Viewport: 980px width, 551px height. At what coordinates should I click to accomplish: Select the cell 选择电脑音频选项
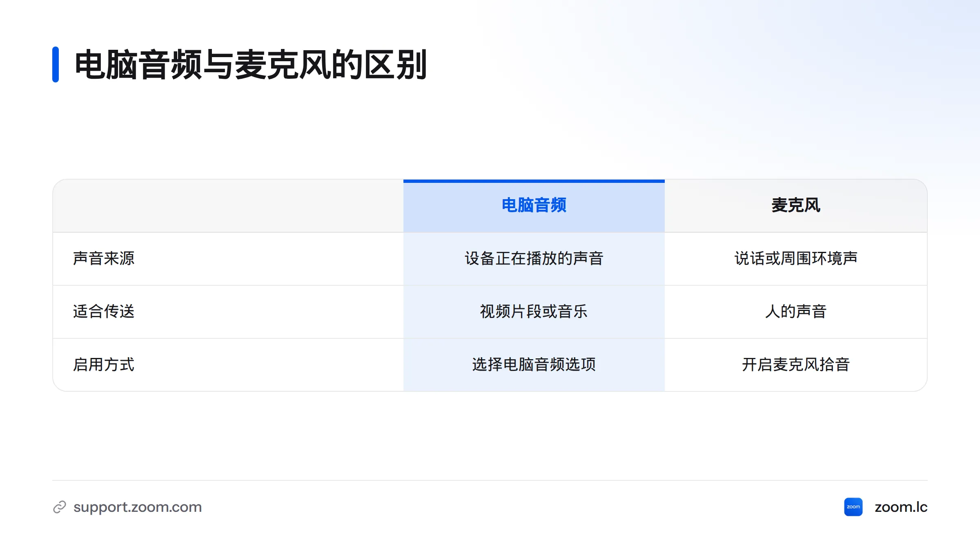click(534, 364)
